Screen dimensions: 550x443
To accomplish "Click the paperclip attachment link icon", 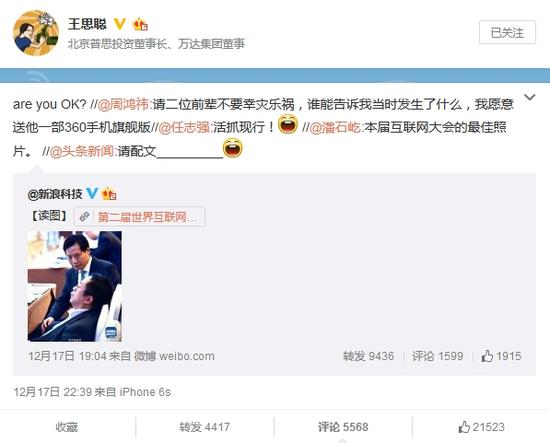I will pyautogui.click(x=84, y=217).
